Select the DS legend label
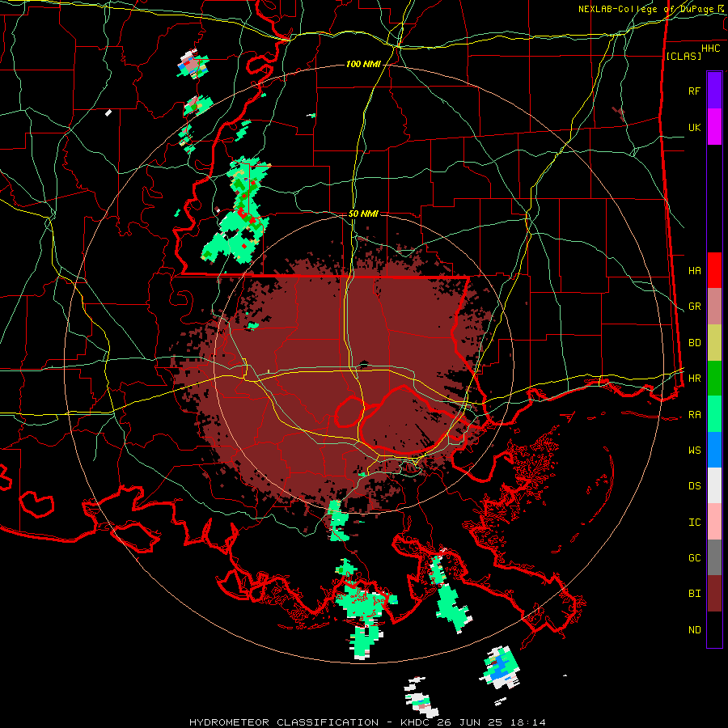Viewport: 728px width, 728px height. coord(694,486)
